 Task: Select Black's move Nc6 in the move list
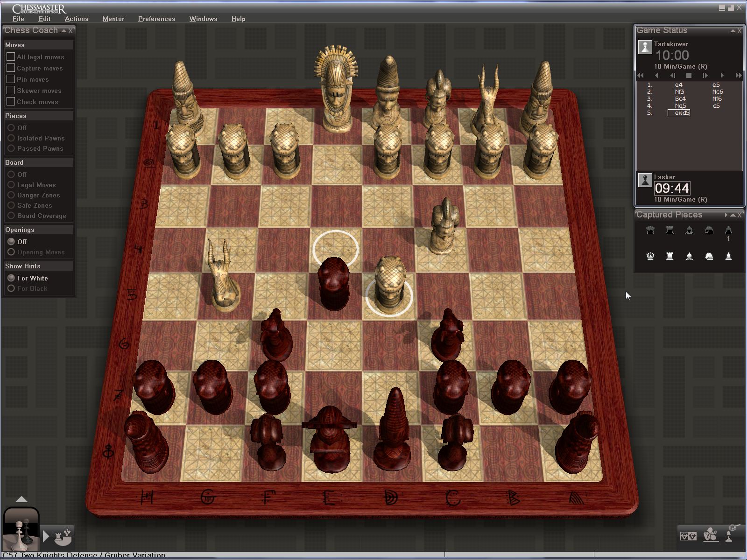pos(718,91)
